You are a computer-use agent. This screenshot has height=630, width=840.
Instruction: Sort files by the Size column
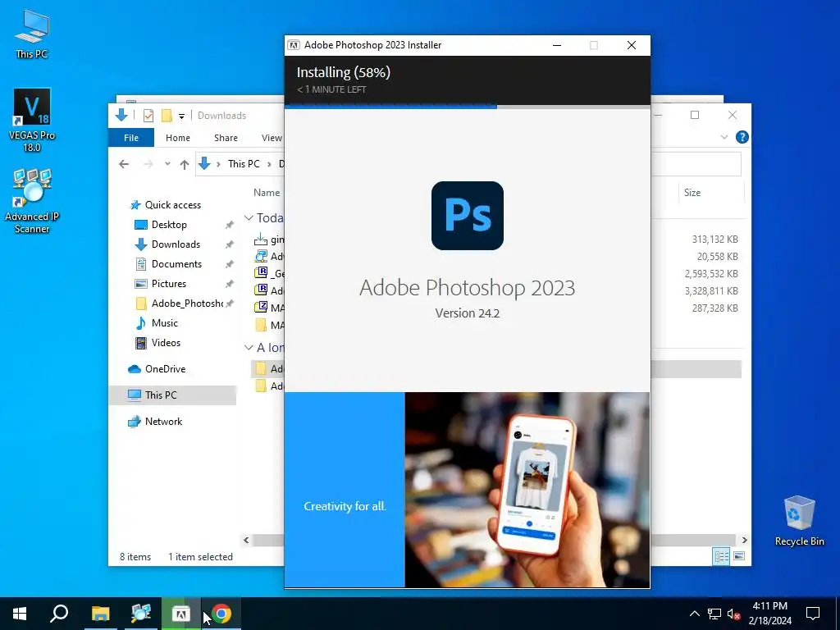click(x=692, y=193)
